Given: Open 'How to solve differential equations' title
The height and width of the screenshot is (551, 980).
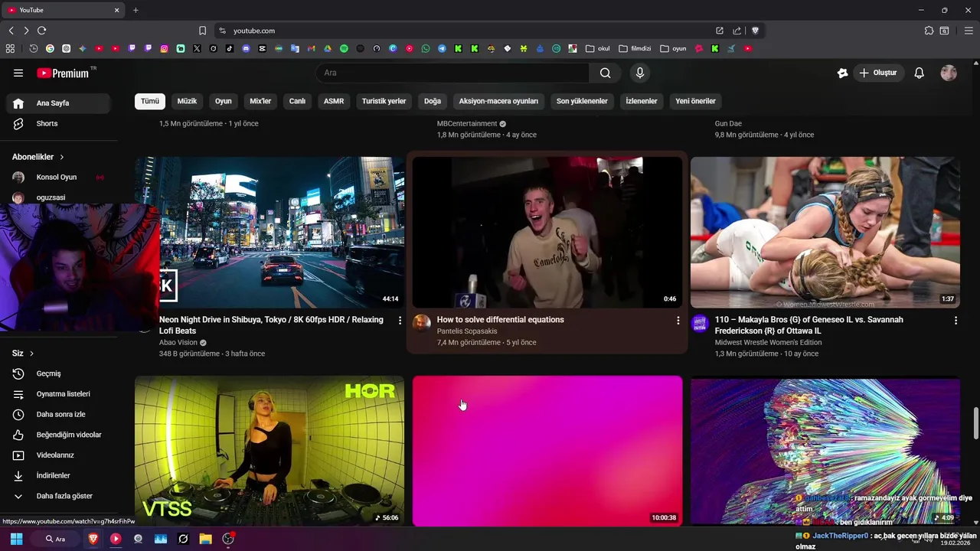Looking at the screenshot, I should click(500, 320).
